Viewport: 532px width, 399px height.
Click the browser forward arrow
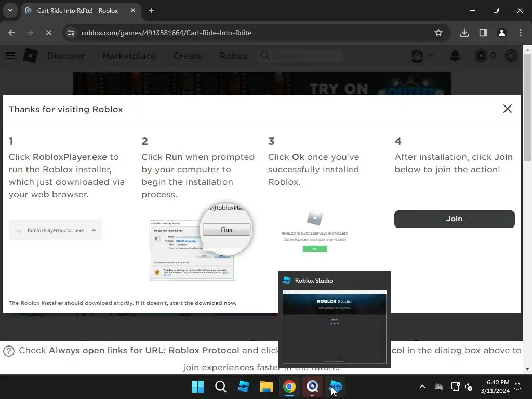(x=30, y=33)
